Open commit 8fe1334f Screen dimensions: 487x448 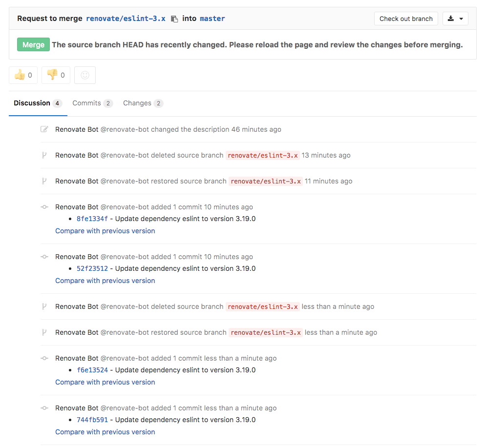click(x=92, y=219)
